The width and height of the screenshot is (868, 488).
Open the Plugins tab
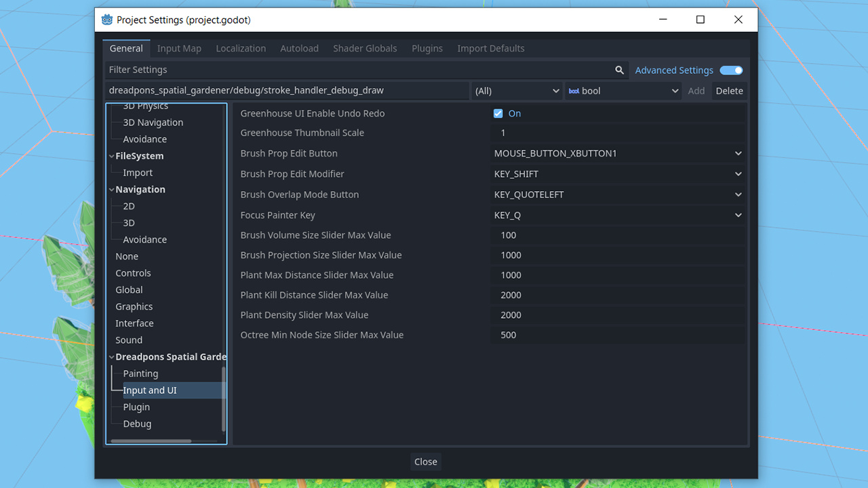click(427, 48)
